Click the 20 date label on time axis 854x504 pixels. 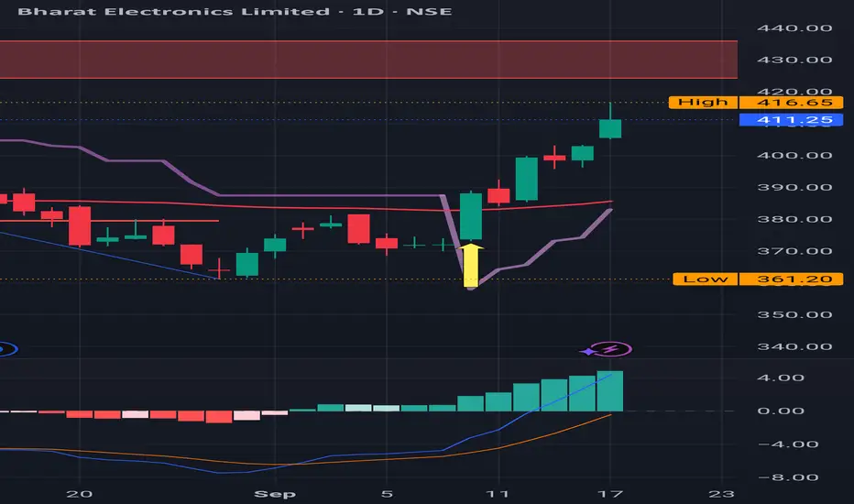(x=80, y=494)
